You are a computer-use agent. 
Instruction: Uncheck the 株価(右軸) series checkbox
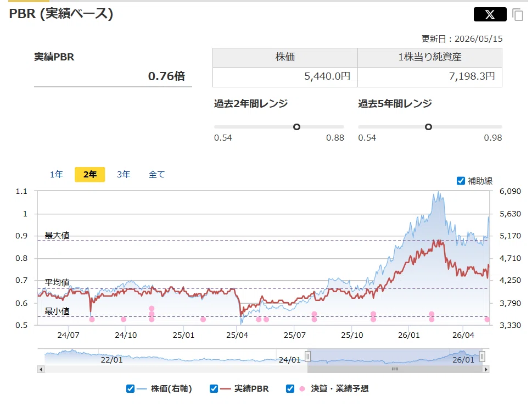tap(130, 388)
